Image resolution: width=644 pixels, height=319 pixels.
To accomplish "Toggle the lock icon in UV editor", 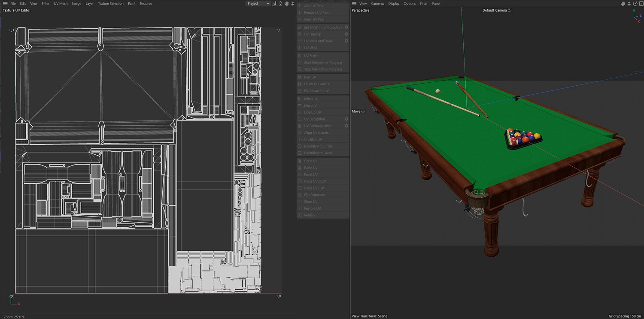I will [x=280, y=3].
